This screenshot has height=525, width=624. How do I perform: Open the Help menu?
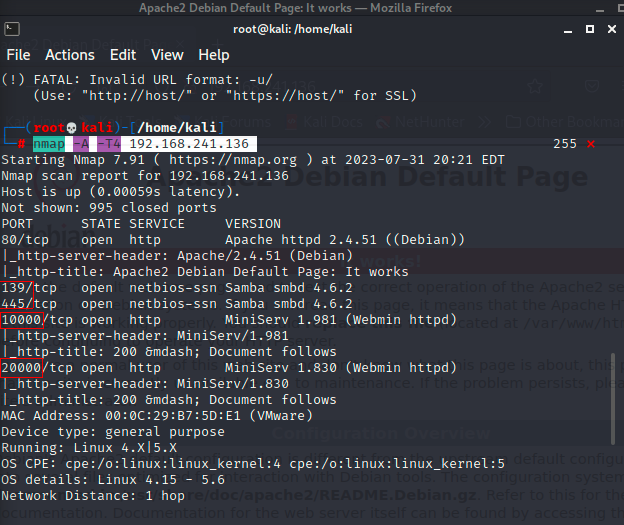pos(214,55)
